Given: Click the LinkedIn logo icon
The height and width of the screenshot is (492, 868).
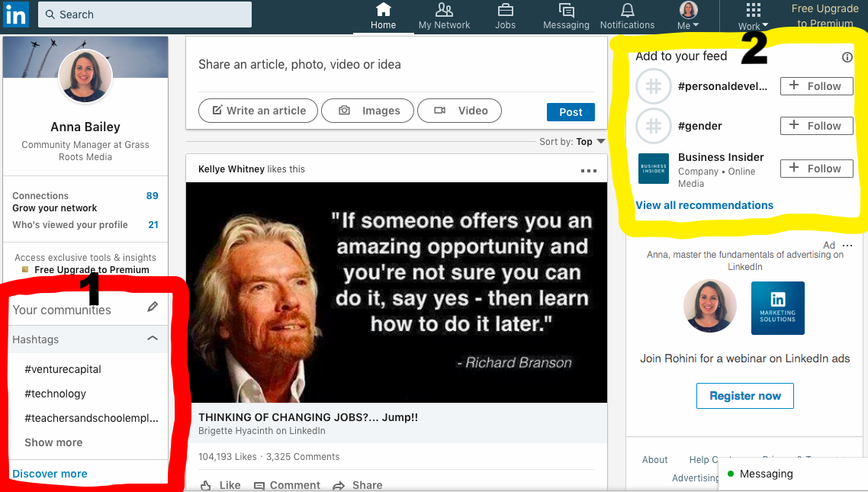Looking at the screenshot, I should [15, 15].
